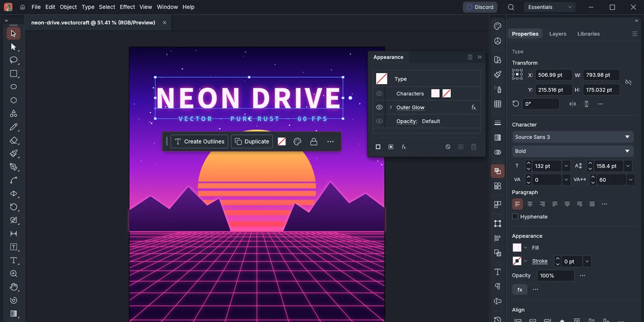This screenshot has width=644, height=322.
Task: Add new effect in Appearance panel footer
Action: tap(404, 147)
